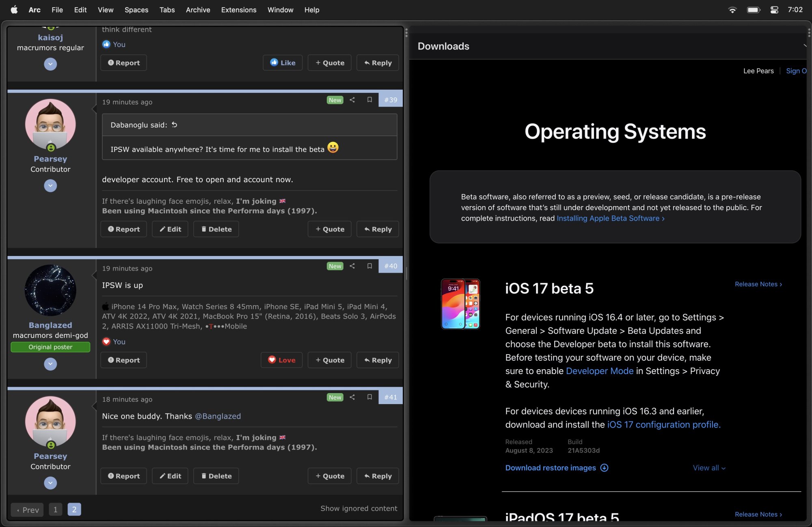This screenshot has height=527, width=812.
Task: Bookmark post #40
Action: tap(369, 266)
